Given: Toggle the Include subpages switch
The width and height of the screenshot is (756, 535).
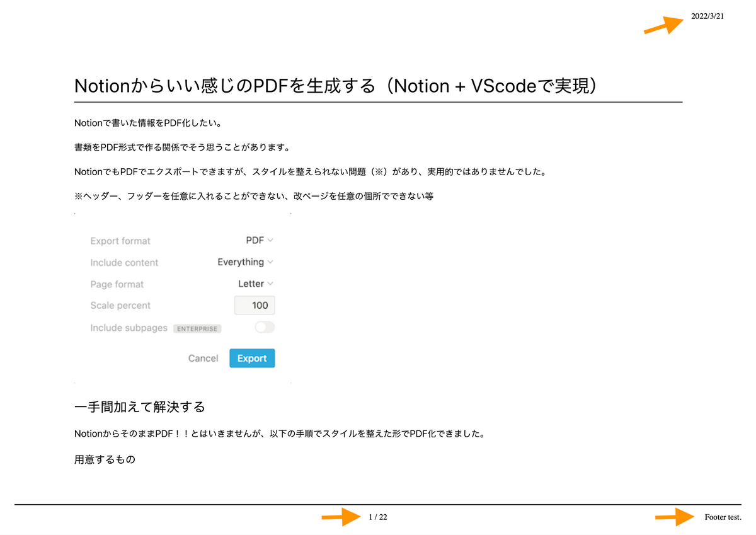Looking at the screenshot, I should pos(265,327).
